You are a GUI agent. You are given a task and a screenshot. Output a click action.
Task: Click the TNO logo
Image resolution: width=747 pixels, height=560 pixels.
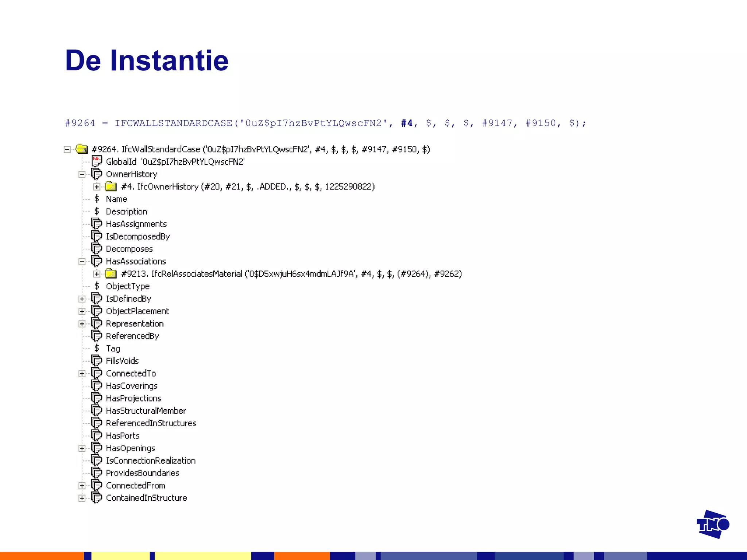pyautogui.click(x=713, y=524)
